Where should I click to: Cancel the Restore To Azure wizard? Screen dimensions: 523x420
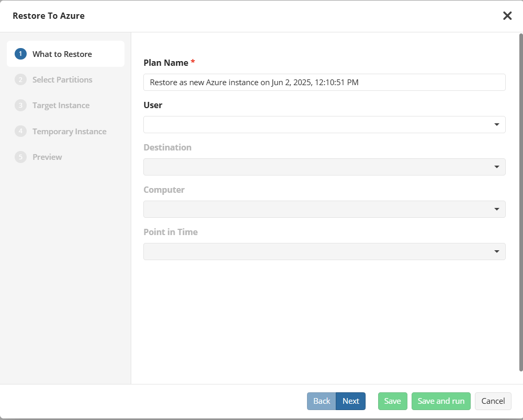[493, 401]
